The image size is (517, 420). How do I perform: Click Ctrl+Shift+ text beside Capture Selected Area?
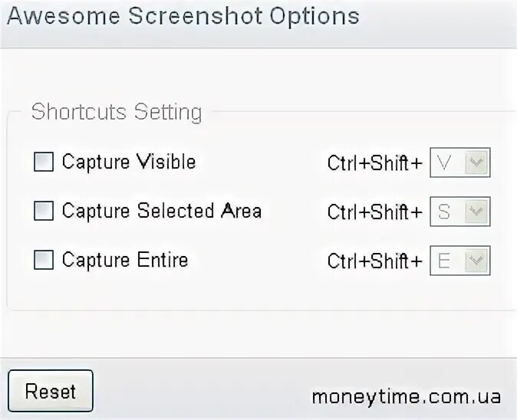[374, 212]
